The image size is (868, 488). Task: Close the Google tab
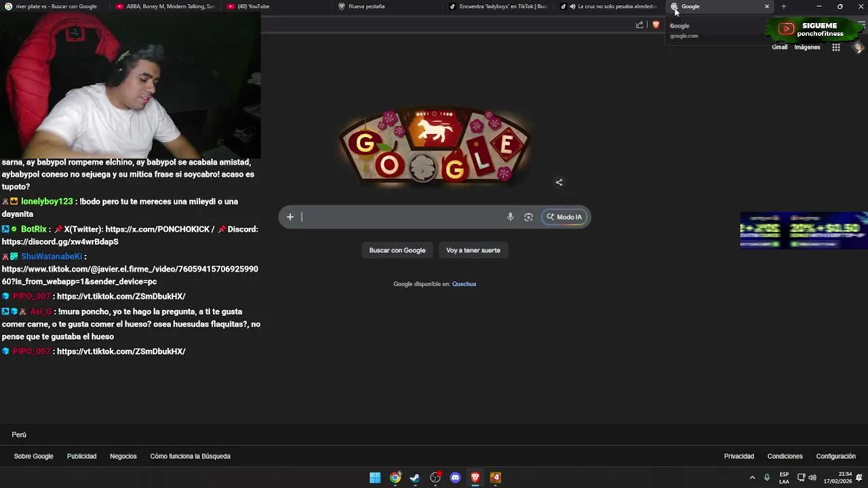click(767, 7)
